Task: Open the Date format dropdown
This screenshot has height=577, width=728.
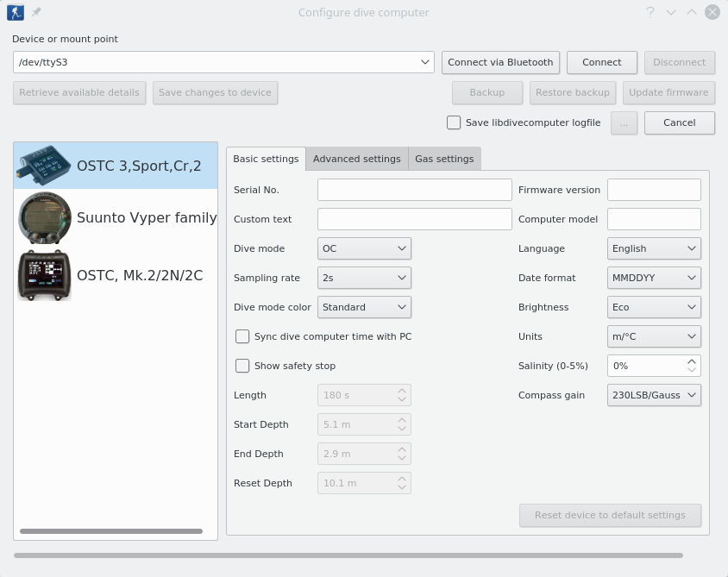Action: click(x=654, y=278)
